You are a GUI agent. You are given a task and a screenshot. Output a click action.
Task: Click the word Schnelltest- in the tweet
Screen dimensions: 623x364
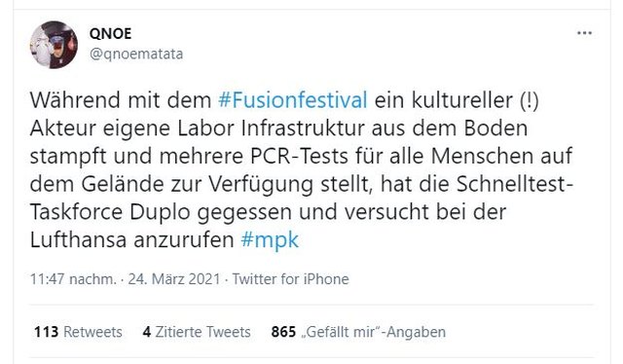(515, 184)
